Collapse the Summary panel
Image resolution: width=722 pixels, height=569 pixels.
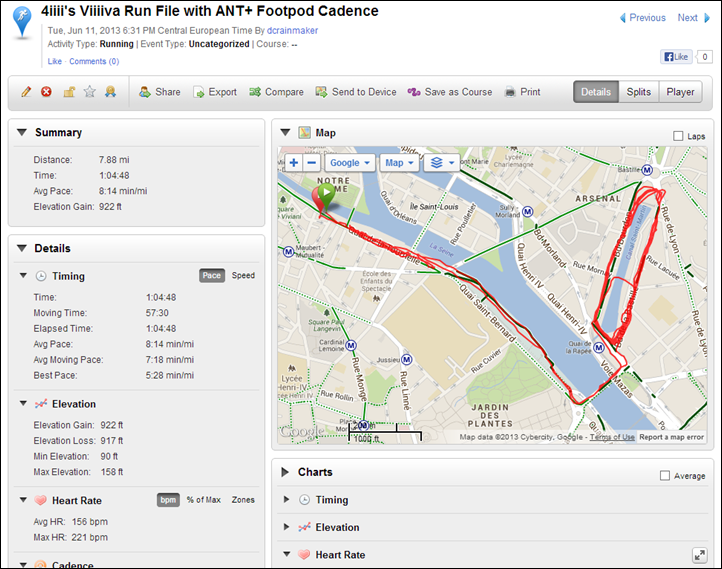tap(21, 132)
